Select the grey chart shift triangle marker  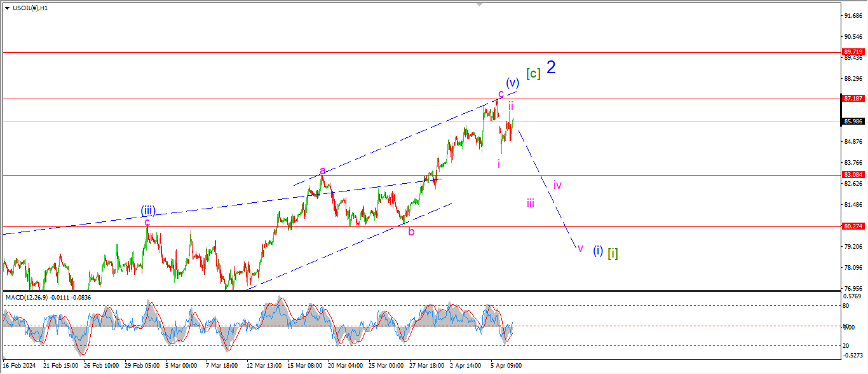pos(479,4)
